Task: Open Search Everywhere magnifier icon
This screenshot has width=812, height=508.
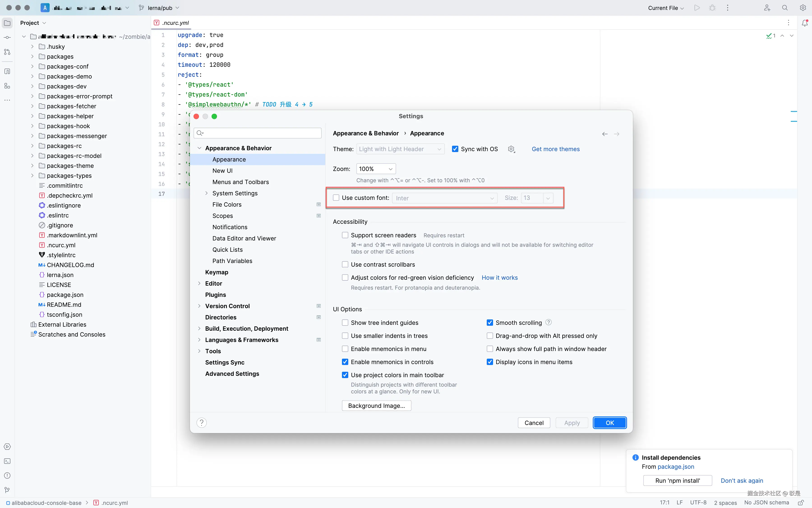Action: coord(785,8)
